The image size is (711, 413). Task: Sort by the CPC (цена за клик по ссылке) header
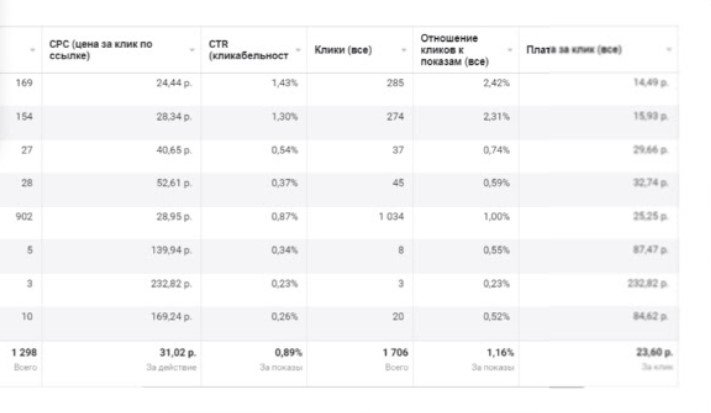[x=101, y=50]
